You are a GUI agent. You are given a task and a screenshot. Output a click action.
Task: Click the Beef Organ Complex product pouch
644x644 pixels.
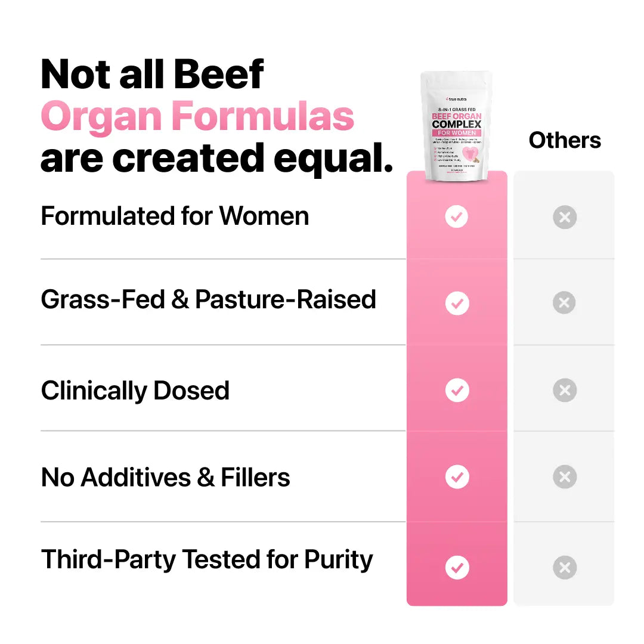pos(456,126)
